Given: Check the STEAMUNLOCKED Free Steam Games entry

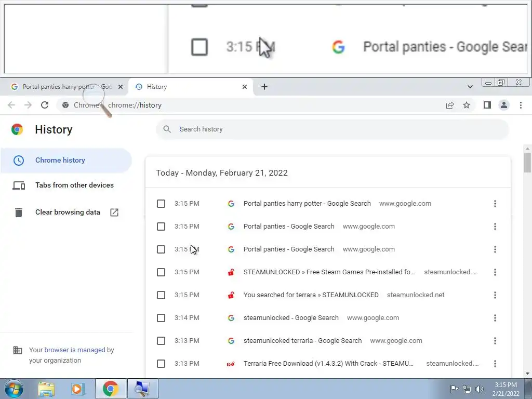Looking at the screenshot, I should [x=161, y=272].
